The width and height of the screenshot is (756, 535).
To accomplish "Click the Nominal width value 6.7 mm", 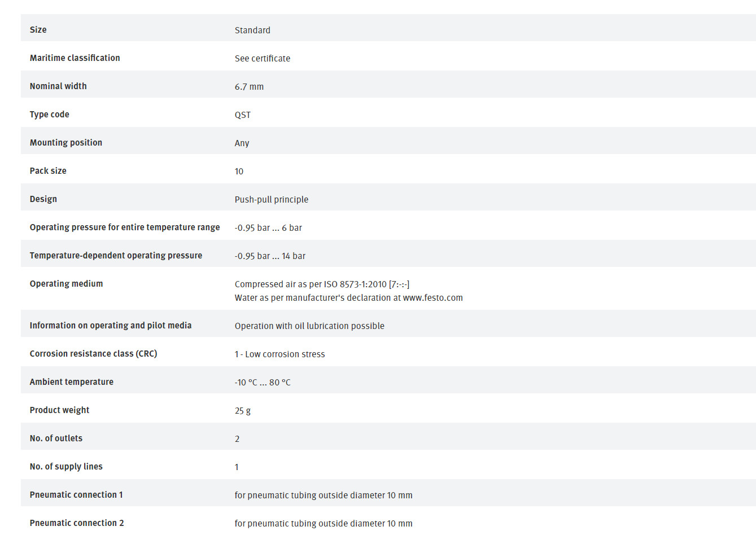I will [x=249, y=87].
